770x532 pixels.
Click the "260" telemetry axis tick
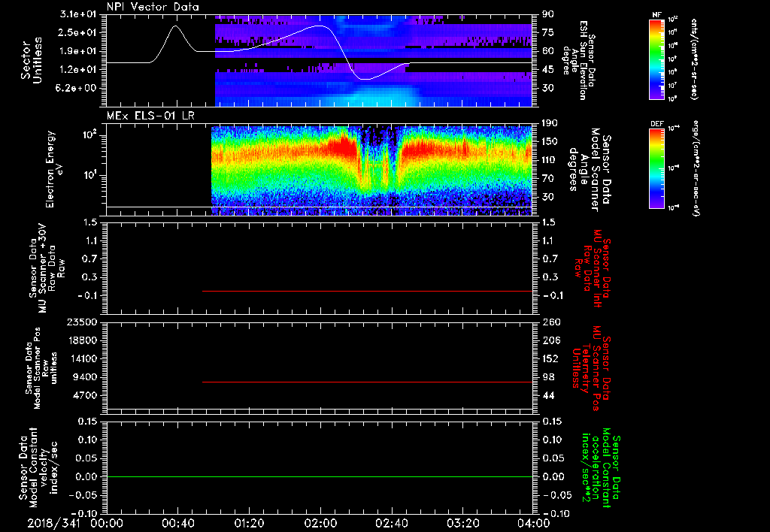pyautogui.click(x=551, y=322)
